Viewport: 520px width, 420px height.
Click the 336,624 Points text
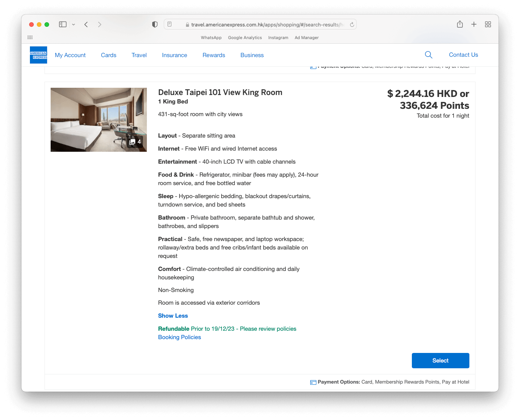(x=434, y=105)
